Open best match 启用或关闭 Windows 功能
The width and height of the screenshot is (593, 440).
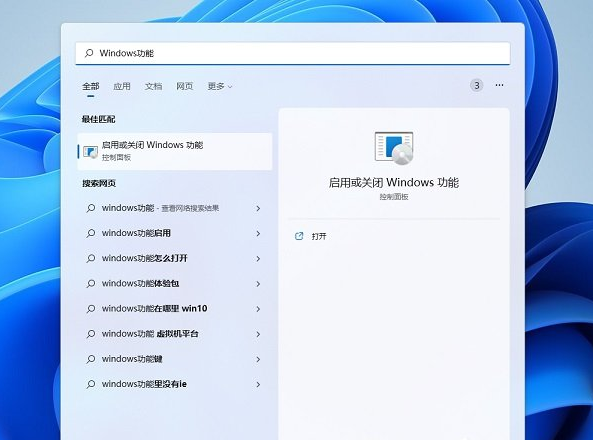[175, 151]
